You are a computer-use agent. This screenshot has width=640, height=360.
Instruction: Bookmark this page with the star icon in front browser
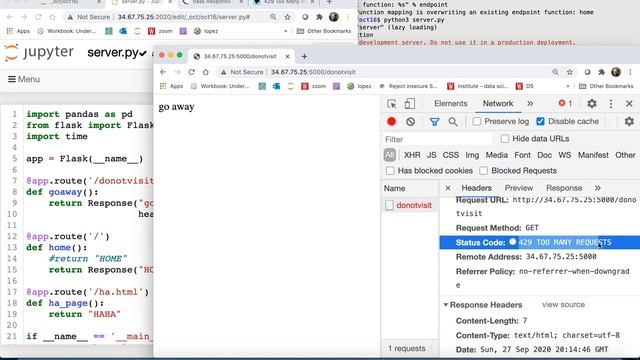point(570,72)
